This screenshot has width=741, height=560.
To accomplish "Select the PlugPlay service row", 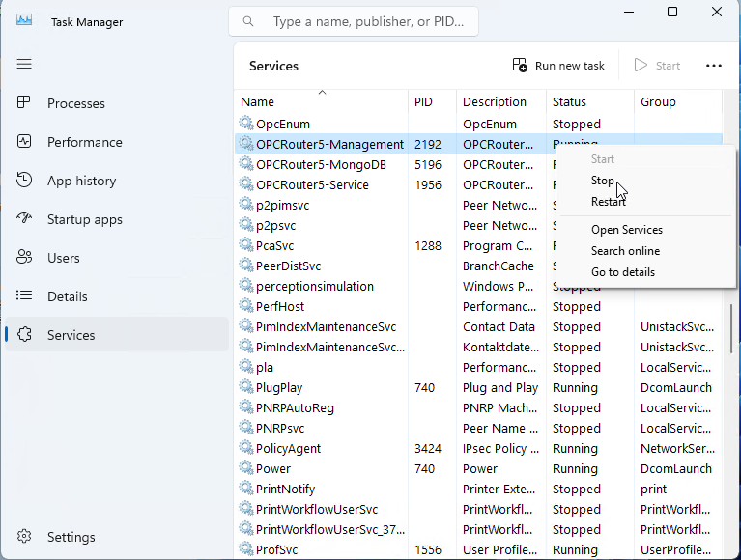I will [279, 388].
